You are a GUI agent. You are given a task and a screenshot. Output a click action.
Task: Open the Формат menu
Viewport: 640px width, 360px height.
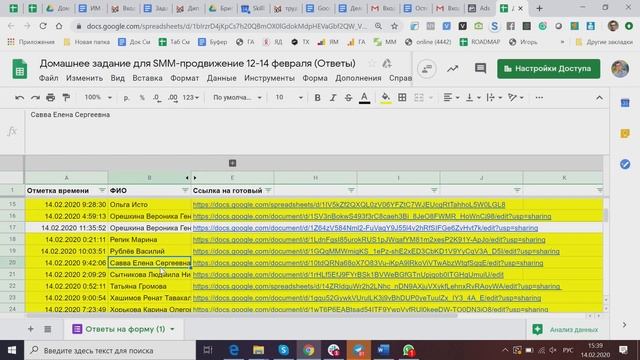184,78
